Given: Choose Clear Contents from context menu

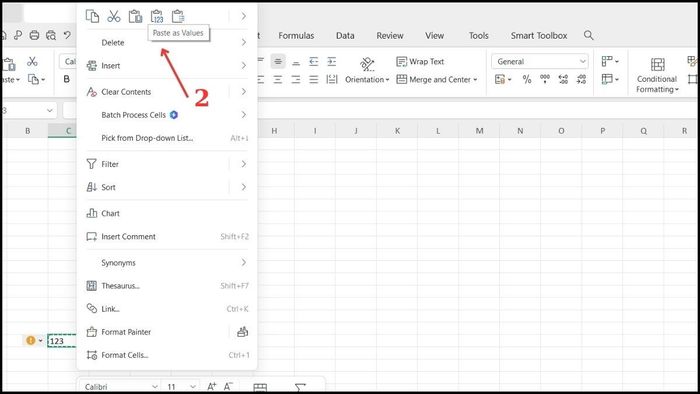Looking at the screenshot, I should click(x=126, y=91).
